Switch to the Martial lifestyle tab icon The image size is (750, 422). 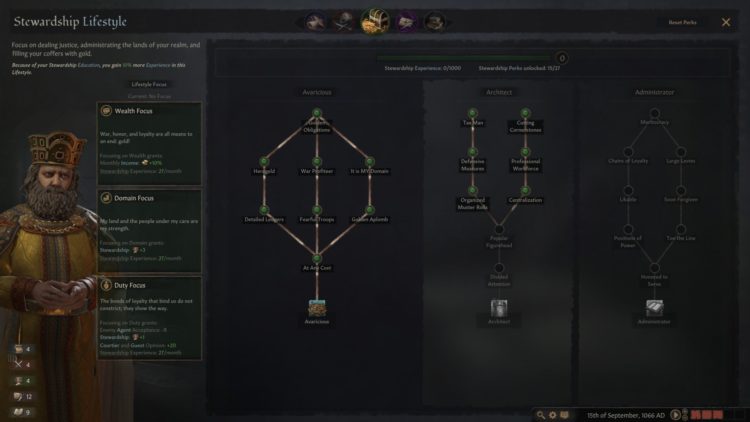pyautogui.click(x=344, y=22)
